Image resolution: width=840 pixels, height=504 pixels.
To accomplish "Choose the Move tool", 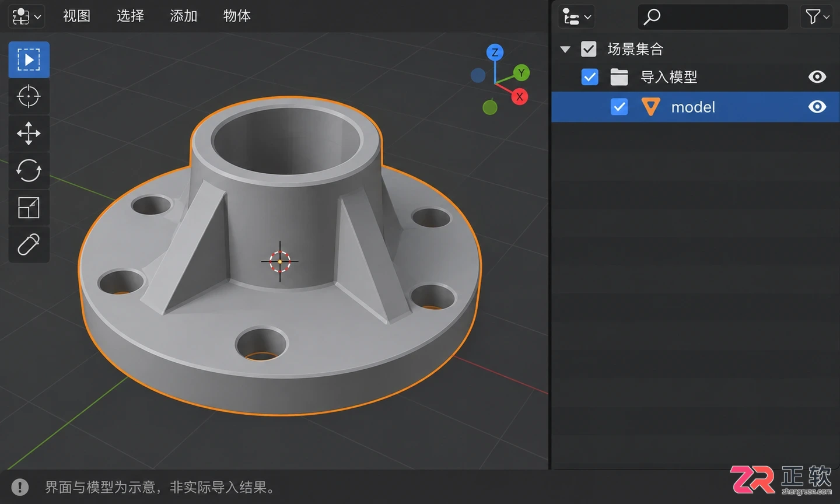I will (29, 134).
